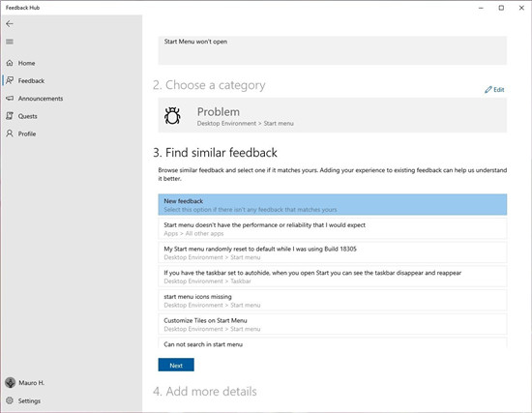Click the back arrow icon
532x413 pixels.
pyautogui.click(x=10, y=24)
